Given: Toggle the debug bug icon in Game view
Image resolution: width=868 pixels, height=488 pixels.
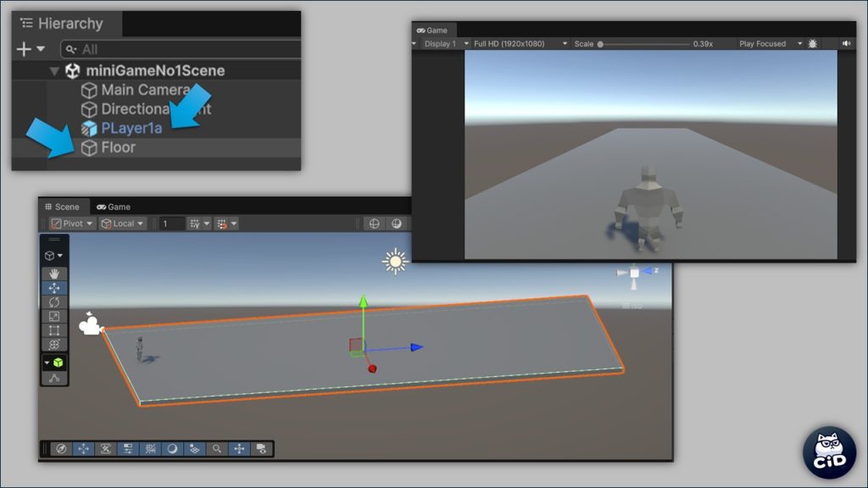Looking at the screenshot, I should (x=813, y=43).
